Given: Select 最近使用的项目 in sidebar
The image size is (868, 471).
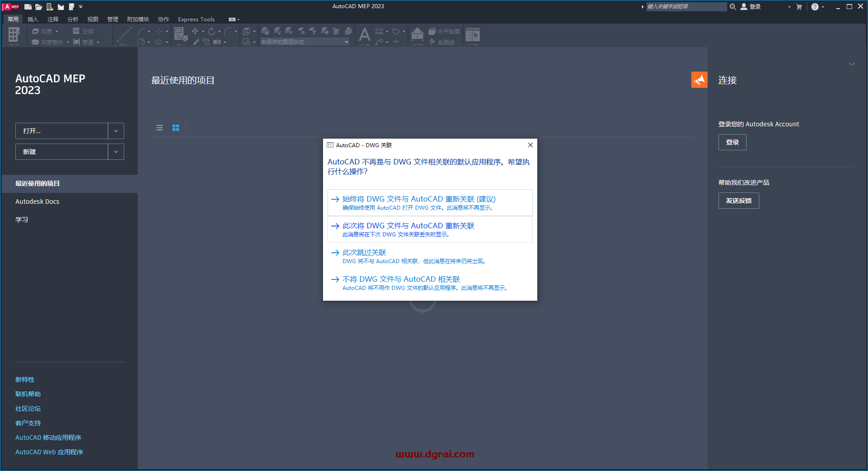Looking at the screenshot, I should pos(70,183).
